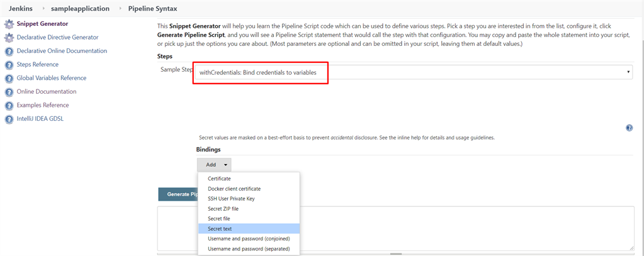Click the Declarative Online Documentation help icon

pos(9,52)
